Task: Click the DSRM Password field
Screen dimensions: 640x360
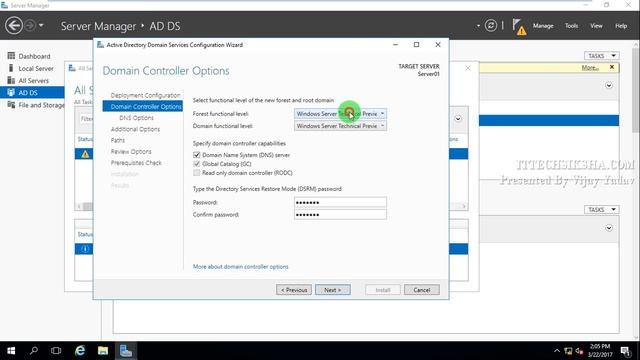Action: 340,202
